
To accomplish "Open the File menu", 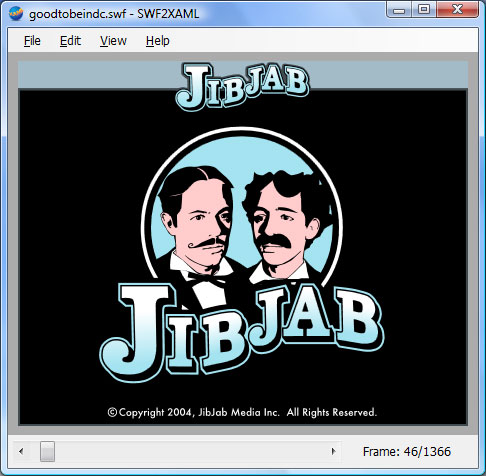I will [32, 41].
